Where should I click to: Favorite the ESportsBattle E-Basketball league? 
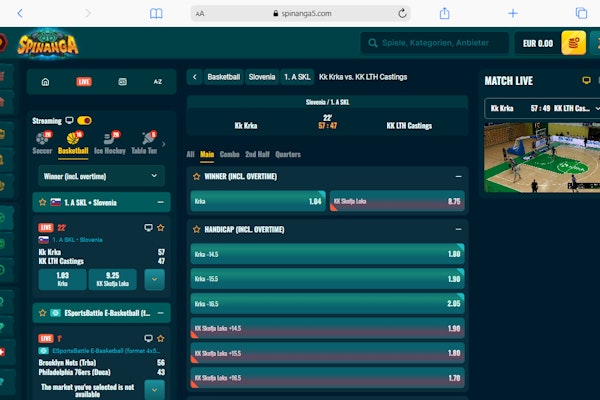click(42, 313)
